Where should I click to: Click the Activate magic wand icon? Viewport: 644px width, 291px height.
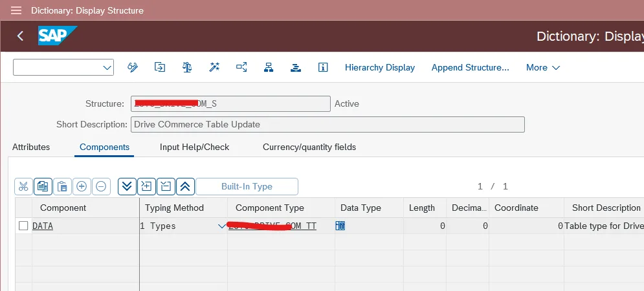point(214,67)
